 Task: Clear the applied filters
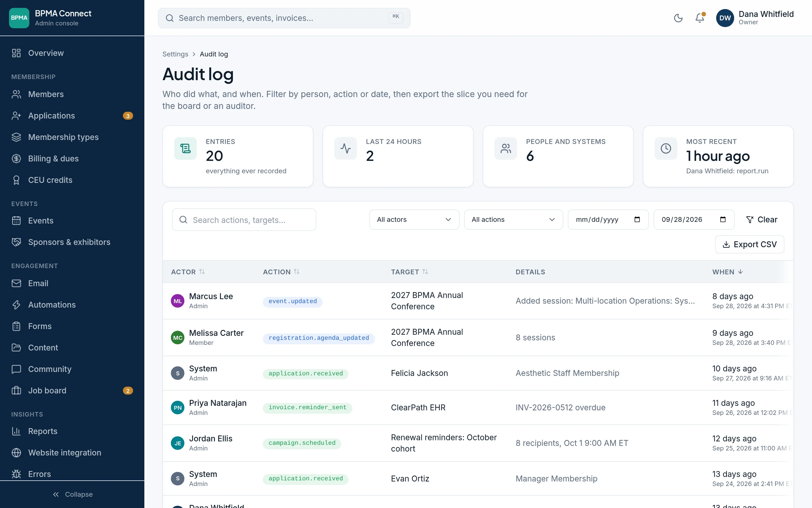[762, 220]
